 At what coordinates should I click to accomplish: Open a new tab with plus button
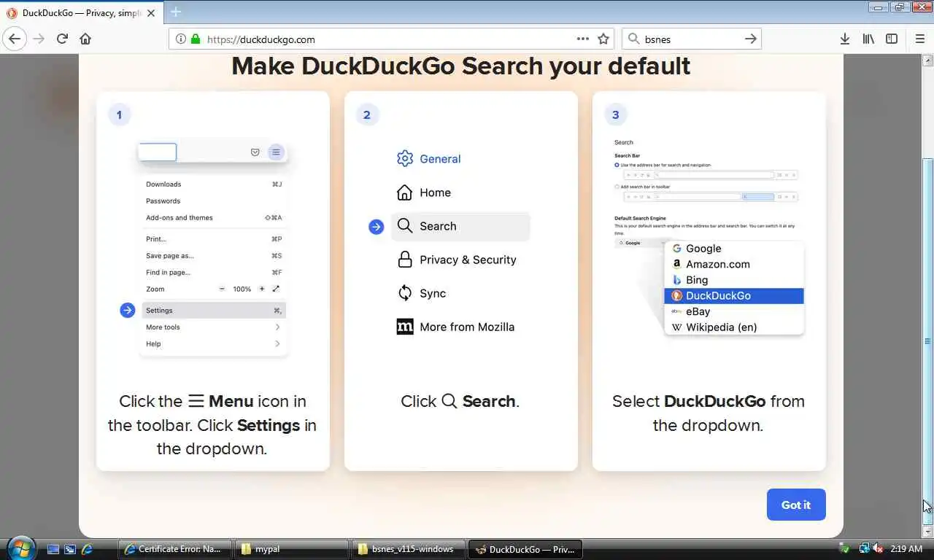click(176, 12)
